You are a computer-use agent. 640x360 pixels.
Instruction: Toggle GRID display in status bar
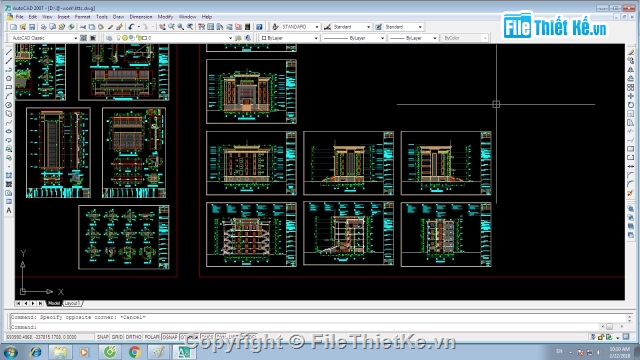pyautogui.click(x=117, y=337)
